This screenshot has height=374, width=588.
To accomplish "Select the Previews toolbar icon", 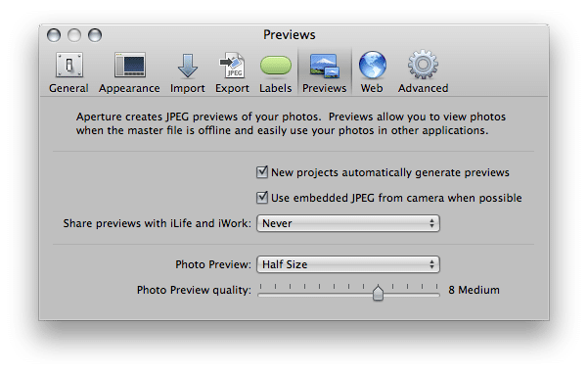I will pos(325,66).
